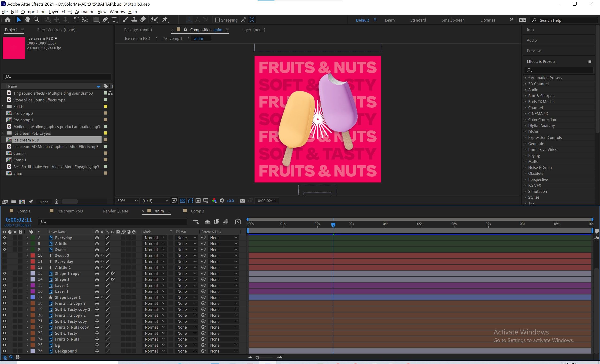
Task: Select the Pen tool
Action: click(x=105, y=20)
